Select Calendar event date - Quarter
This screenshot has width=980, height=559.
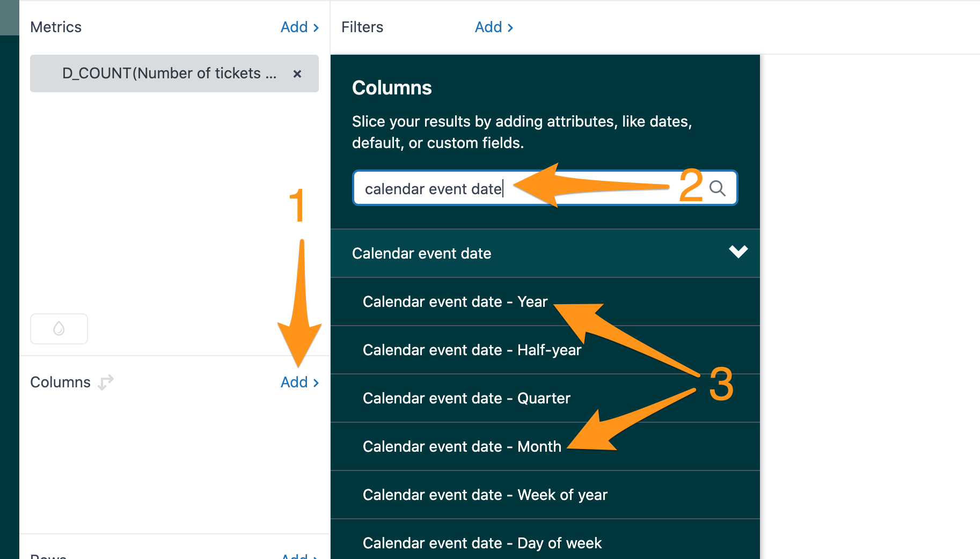[x=545, y=398]
